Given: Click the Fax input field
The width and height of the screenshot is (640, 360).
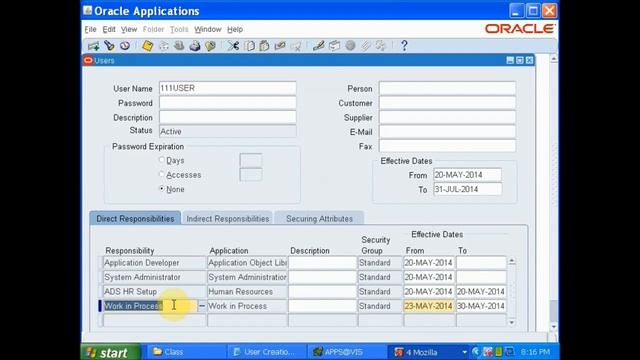Looking at the screenshot, I should click(447, 146).
